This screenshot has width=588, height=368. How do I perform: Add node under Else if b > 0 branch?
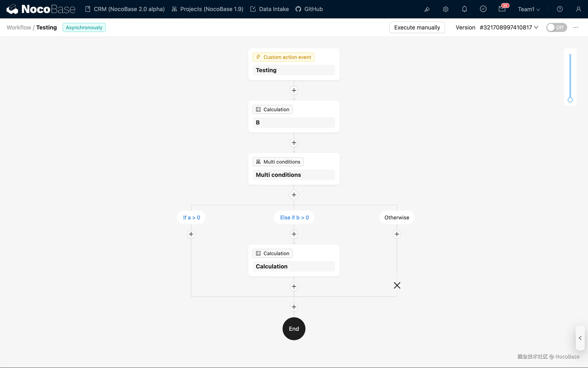pos(294,234)
